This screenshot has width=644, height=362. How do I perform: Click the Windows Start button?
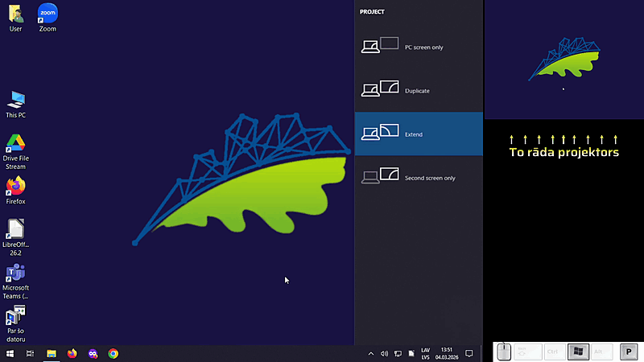10,353
